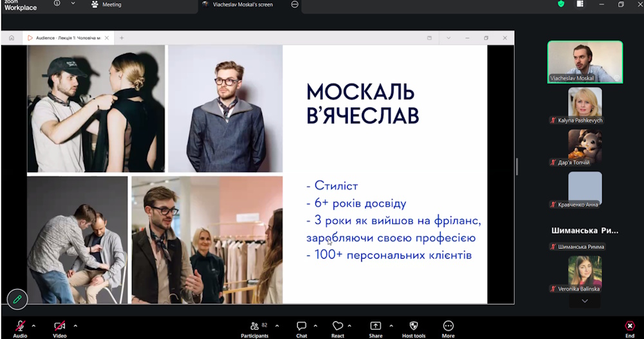Image resolution: width=644 pixels, height=339 pixels.
Task: Click the Share screen icon
Action: pyautogui.click(x=375, y=326)
